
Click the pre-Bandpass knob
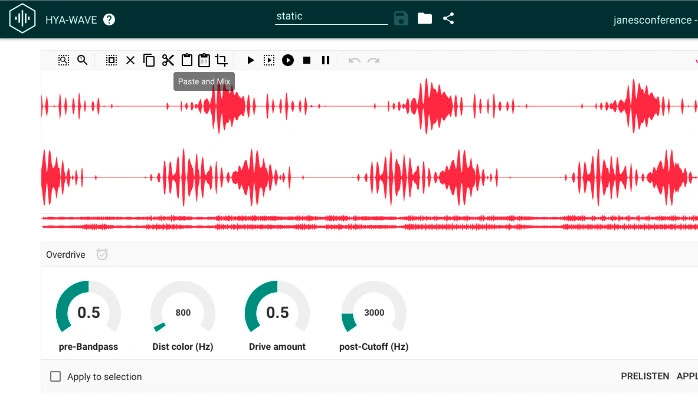click(x=88, y=312)
